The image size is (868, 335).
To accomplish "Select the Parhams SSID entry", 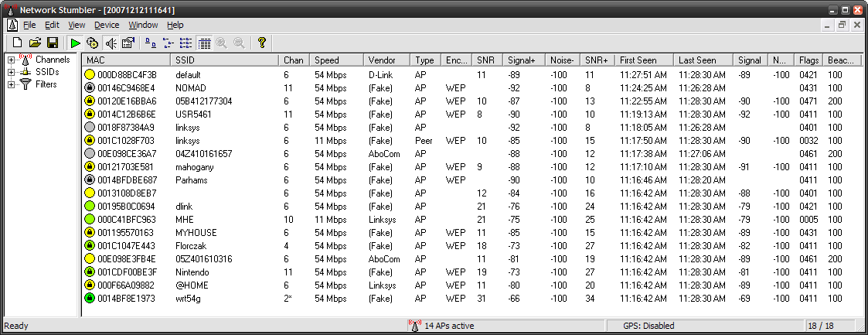I will pyautogui.click(x=190, y=180).
